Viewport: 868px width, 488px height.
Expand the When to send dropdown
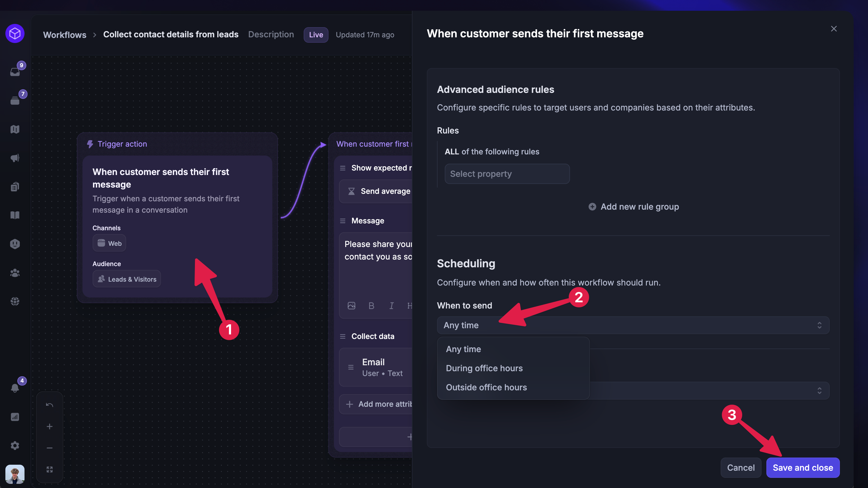[633, 325]
